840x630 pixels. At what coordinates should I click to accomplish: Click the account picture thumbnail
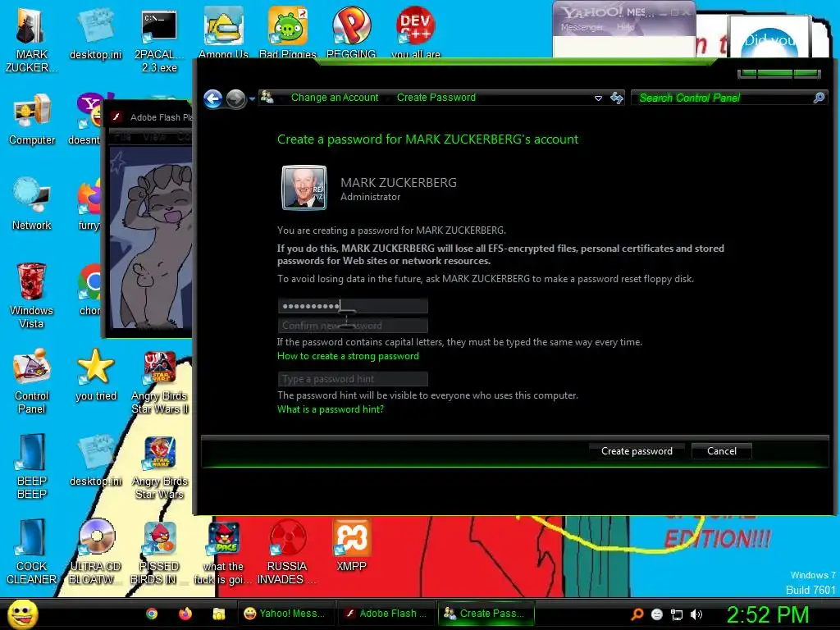click(x=304, y=188)
